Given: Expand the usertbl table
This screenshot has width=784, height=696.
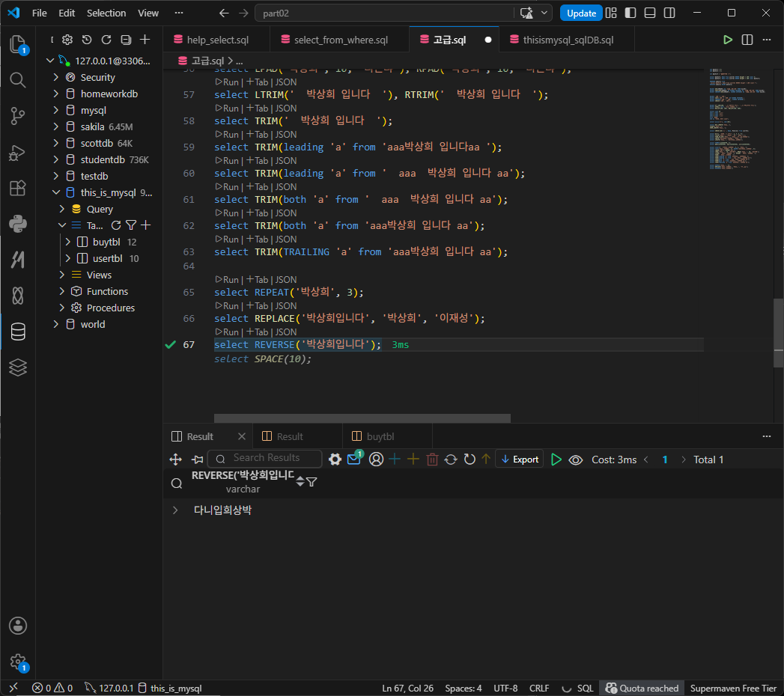Looking at the screenshot, I should 68,258.
